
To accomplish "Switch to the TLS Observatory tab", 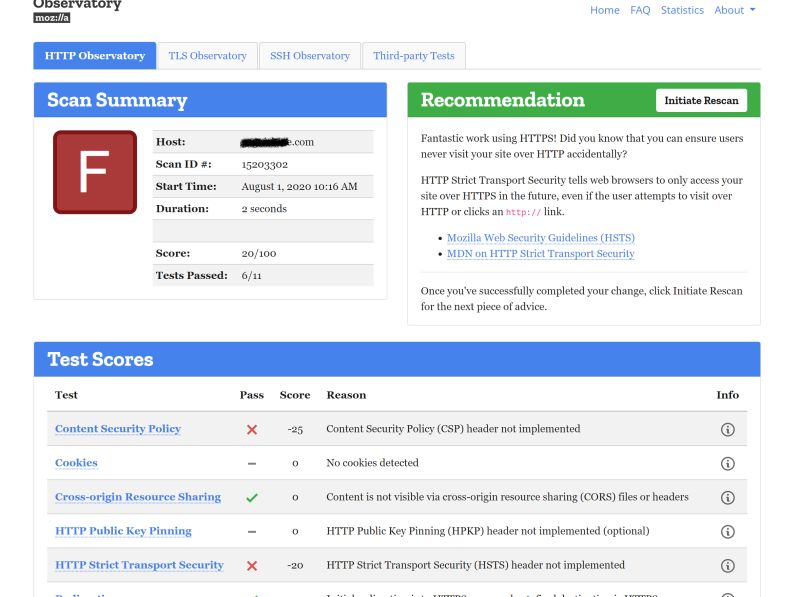I will [207, 55].
